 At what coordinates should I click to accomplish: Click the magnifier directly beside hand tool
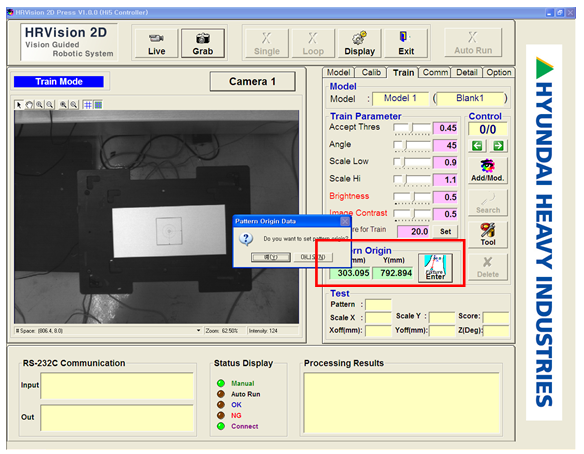[39, 105]
